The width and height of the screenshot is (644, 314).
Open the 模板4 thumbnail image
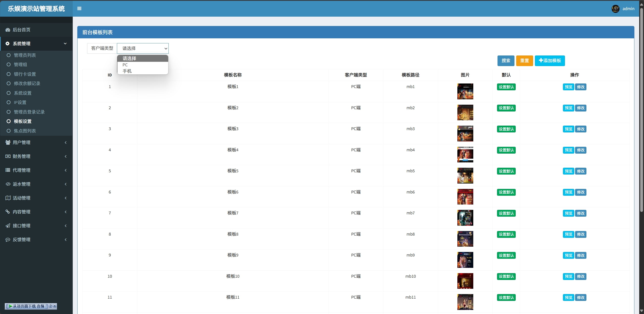(x=465, y=155)
